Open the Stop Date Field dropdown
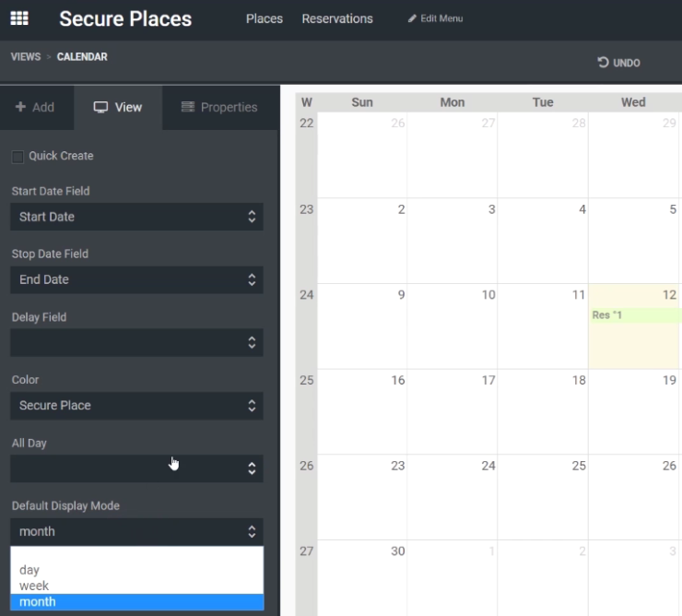 (x=136, y=279)
